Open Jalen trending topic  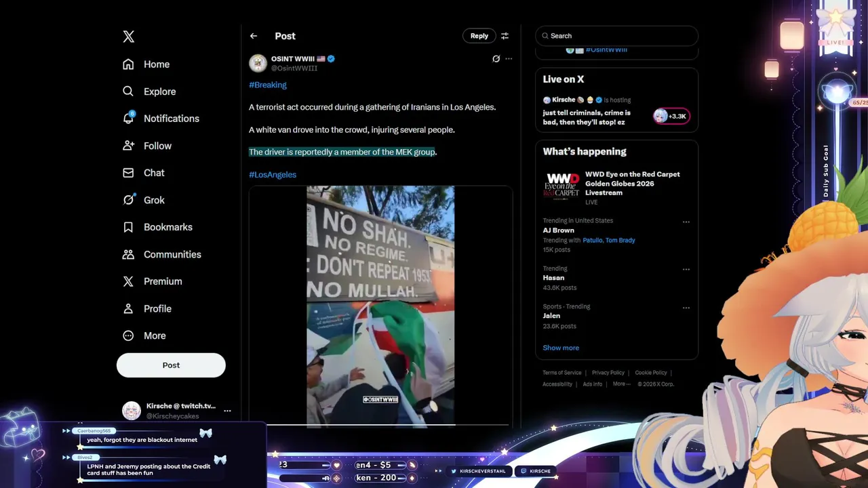(x=551, y=316)
